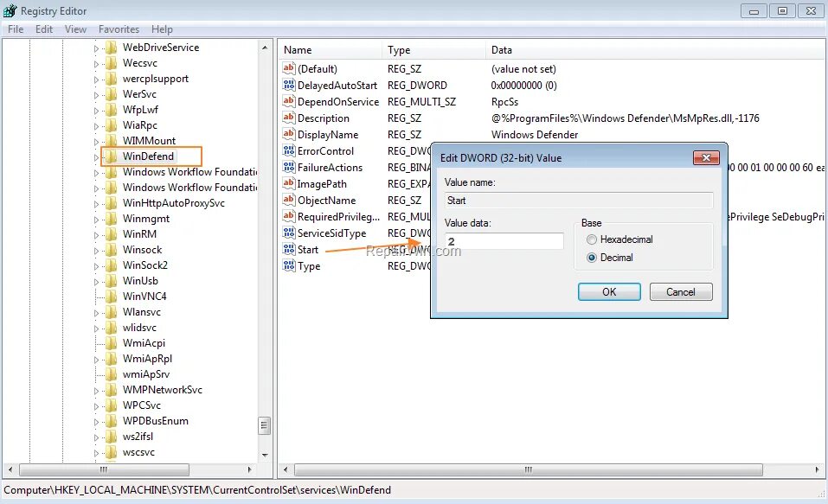Click the tree pane horizontal scrollbar thumb

(x=104, y=469)
